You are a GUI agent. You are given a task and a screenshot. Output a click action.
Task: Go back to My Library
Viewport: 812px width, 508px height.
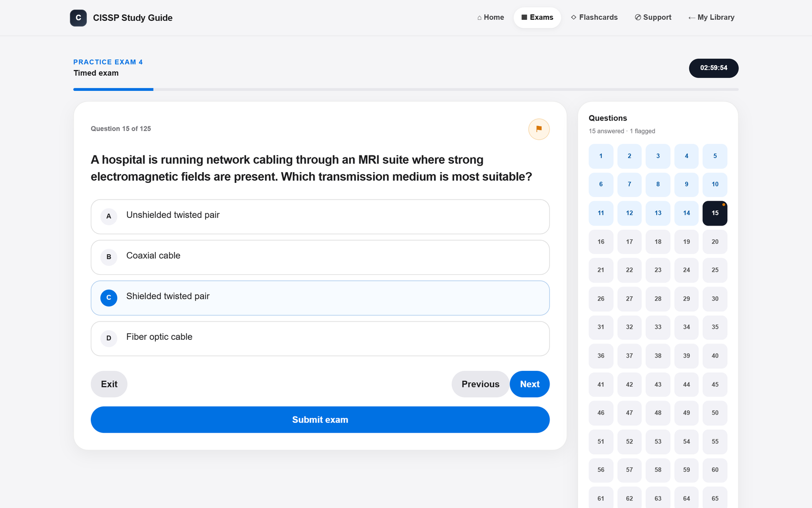[712, 17]
